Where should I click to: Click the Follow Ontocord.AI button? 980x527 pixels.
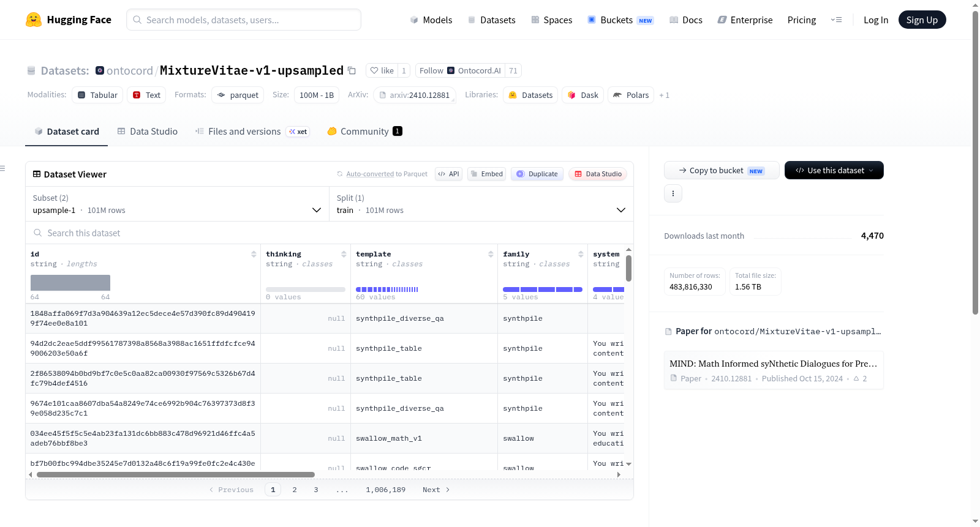(x=460, y=70)
